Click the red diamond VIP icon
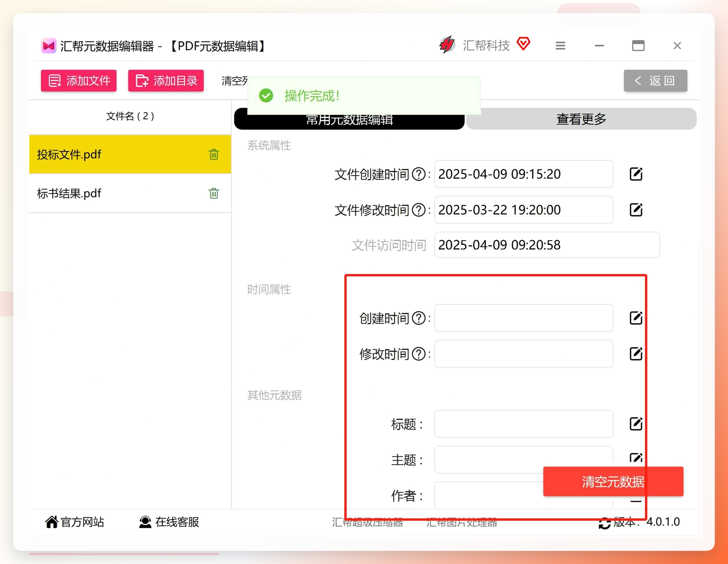This screenshot has width=728, height=564. pos(523,44)
